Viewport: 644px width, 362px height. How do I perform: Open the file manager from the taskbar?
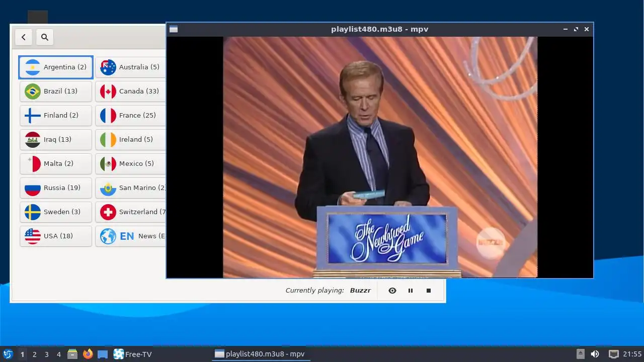pyautogui.click(x=72, y=354)
